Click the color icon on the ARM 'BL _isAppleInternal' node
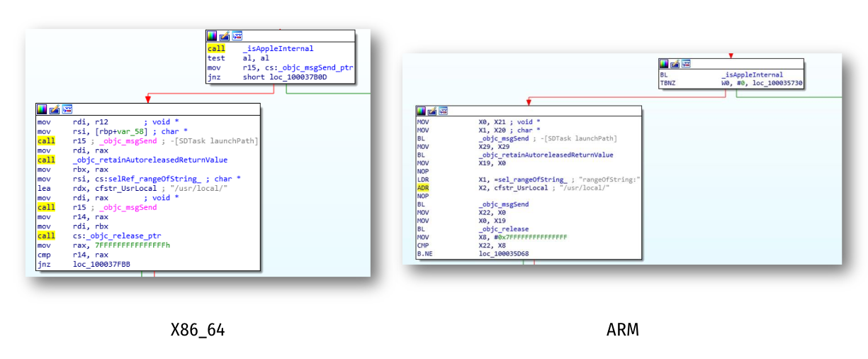The height and width of the screenshot is (359, 868). (x=665, y=64)
